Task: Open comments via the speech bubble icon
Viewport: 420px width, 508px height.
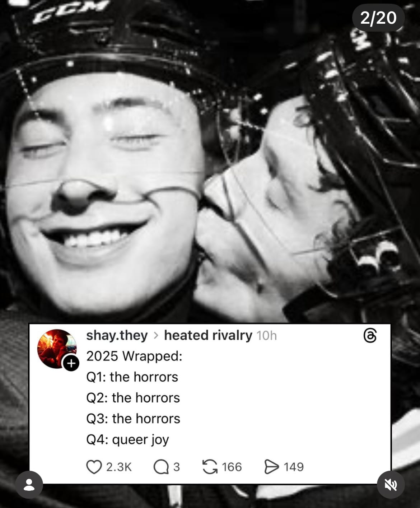Action: pyautogui.click(x=161, y=467)
